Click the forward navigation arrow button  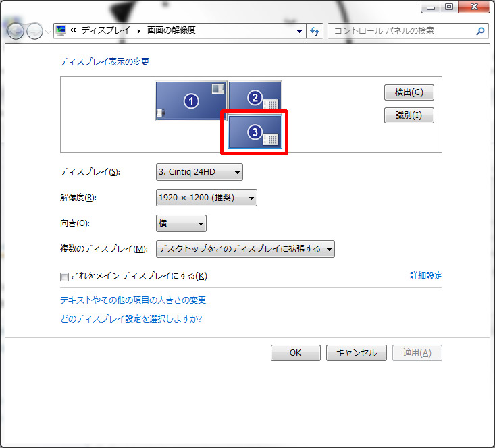pyautogui.click(x=34, y=31)
